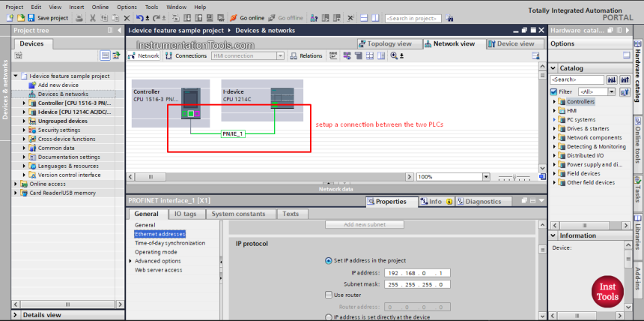
Task: Expand the I-device [CPU 1214C] tree node
Action: pos(24,112)
